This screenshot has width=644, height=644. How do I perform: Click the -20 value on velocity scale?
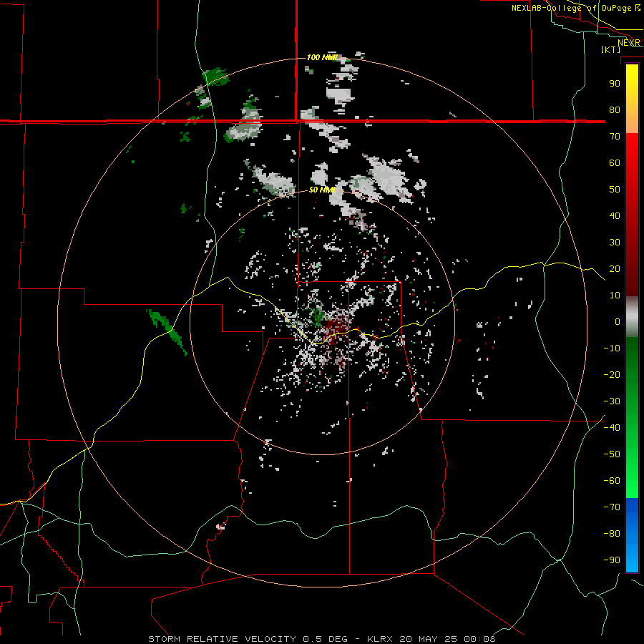coord(612,375)
